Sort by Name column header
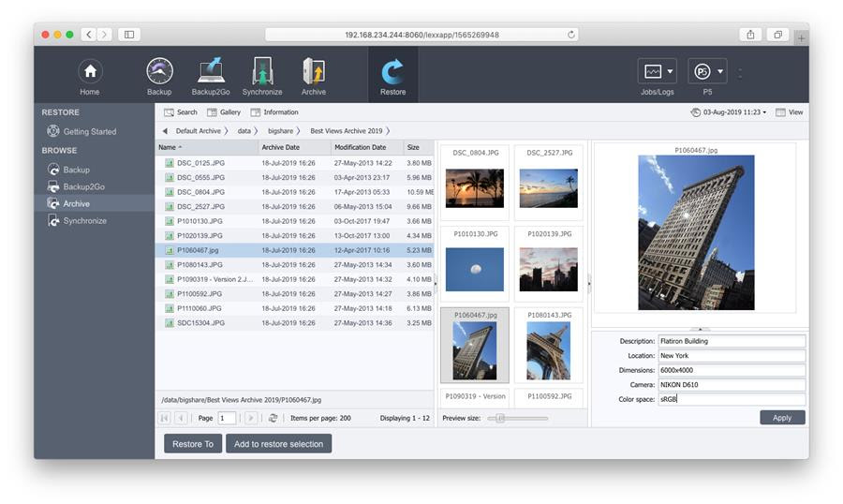The width and height of the screenshot is (843, 504). click(206, 147)
